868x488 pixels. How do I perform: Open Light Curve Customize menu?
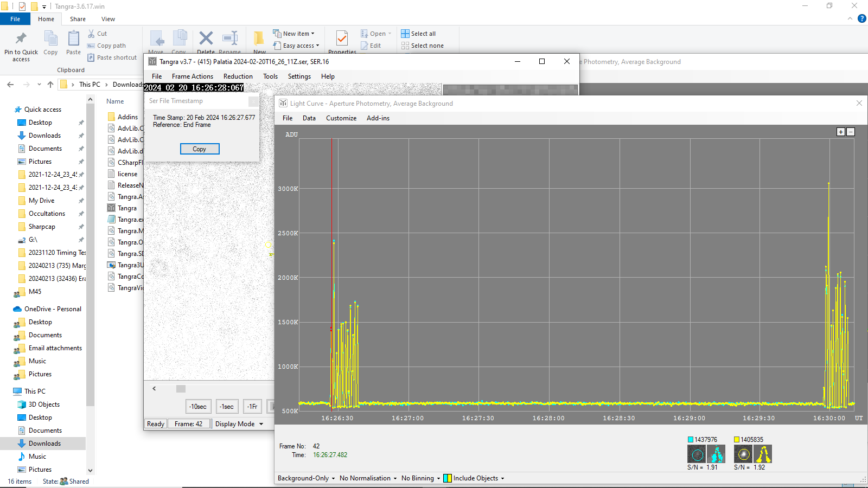[x=341, y=118]
